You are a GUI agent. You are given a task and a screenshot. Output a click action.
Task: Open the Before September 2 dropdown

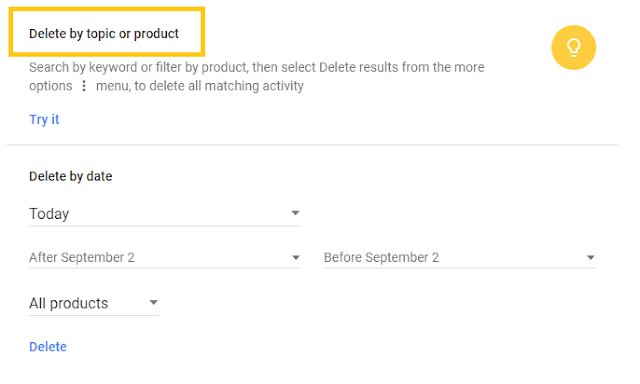(x=460, y=257)
